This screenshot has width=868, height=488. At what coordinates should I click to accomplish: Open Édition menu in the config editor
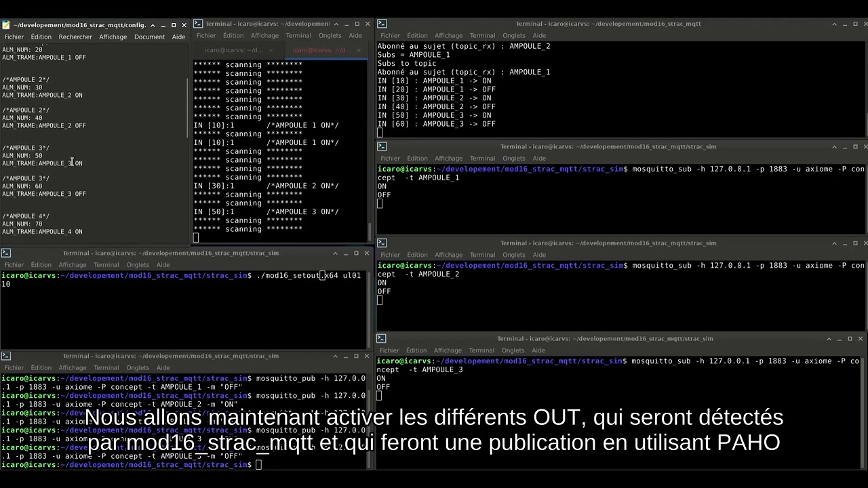41,37
